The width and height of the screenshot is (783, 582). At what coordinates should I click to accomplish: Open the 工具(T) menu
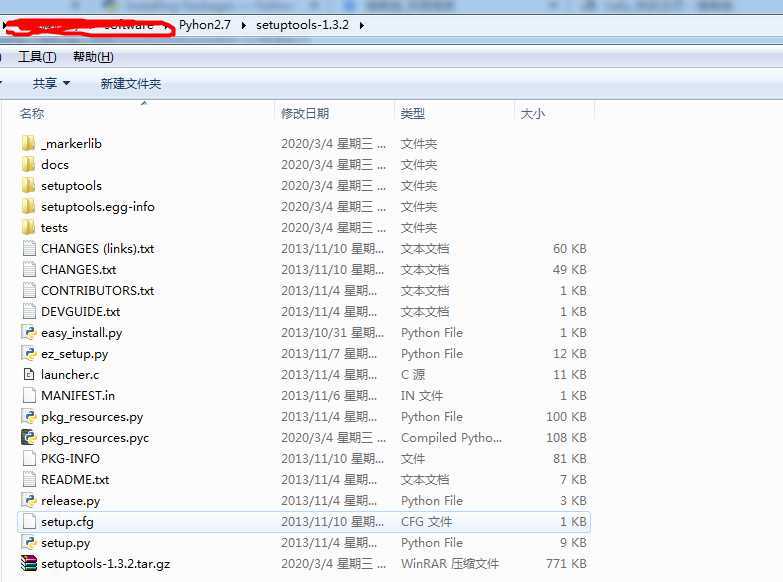(37, 56)
